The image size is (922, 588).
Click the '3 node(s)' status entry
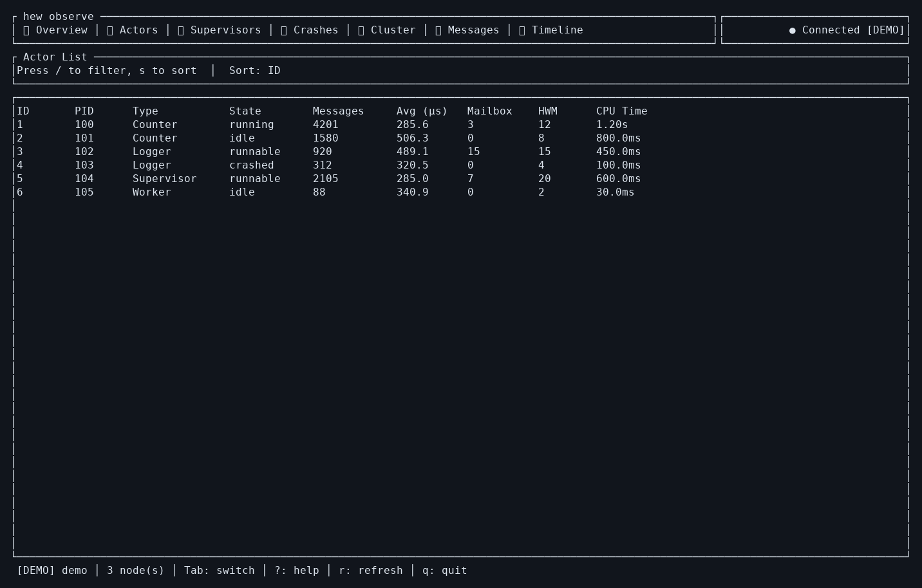pos(136,571)
